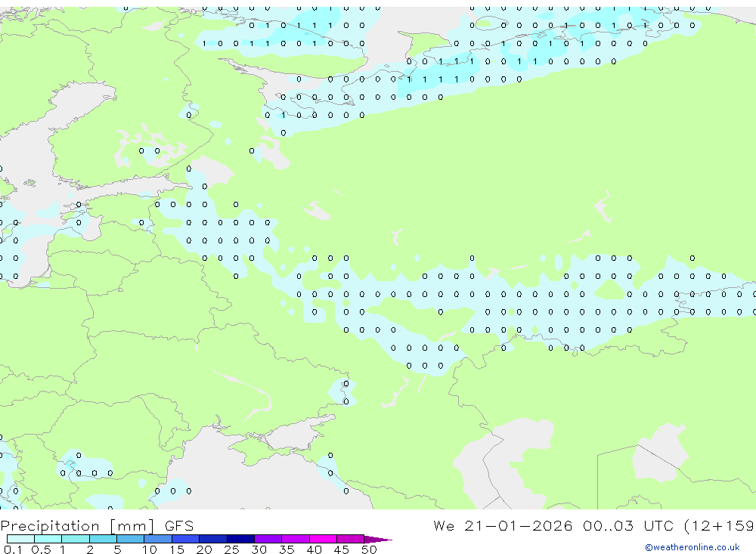Click the '10' legend scale label
The image size is (756, 554).
tap(150, 549)
